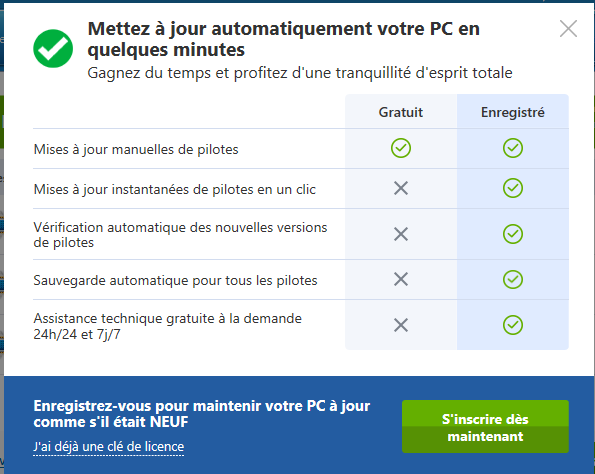Click Enregistré checkmark for automatic version checking
This screenshot has width=595, height=474.
513,234
